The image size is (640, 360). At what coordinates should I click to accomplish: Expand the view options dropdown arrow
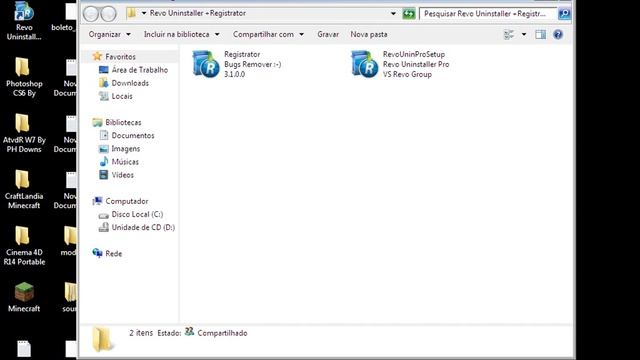524,34
